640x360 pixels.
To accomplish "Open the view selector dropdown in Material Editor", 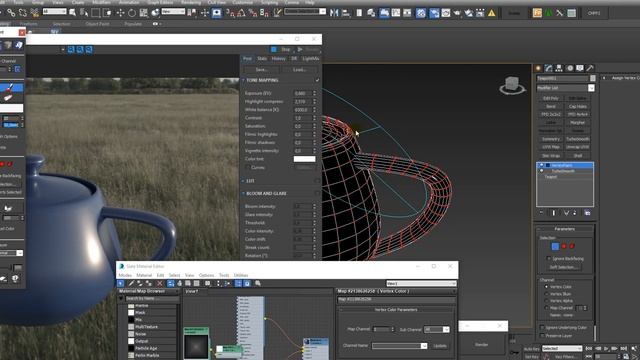I will 421,283.
